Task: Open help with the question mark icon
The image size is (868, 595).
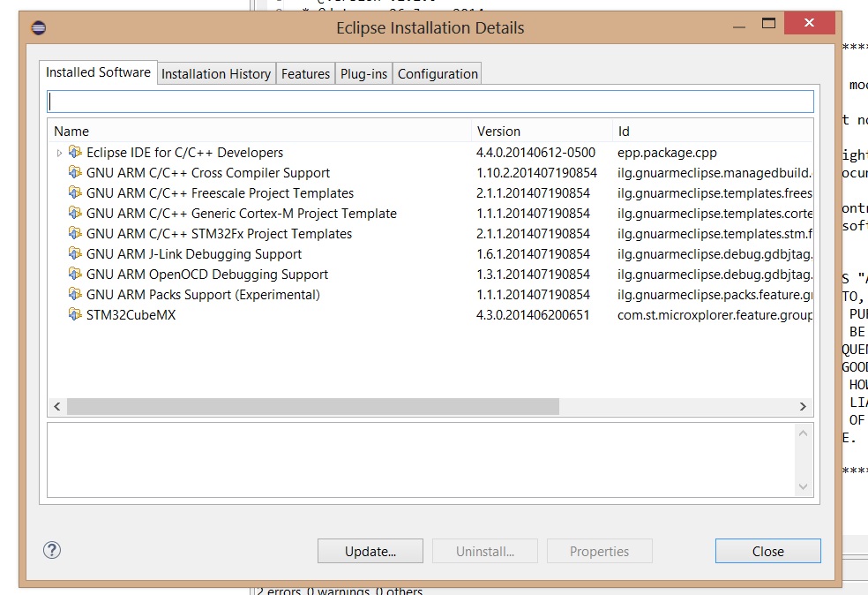Action: pos(52,550)
